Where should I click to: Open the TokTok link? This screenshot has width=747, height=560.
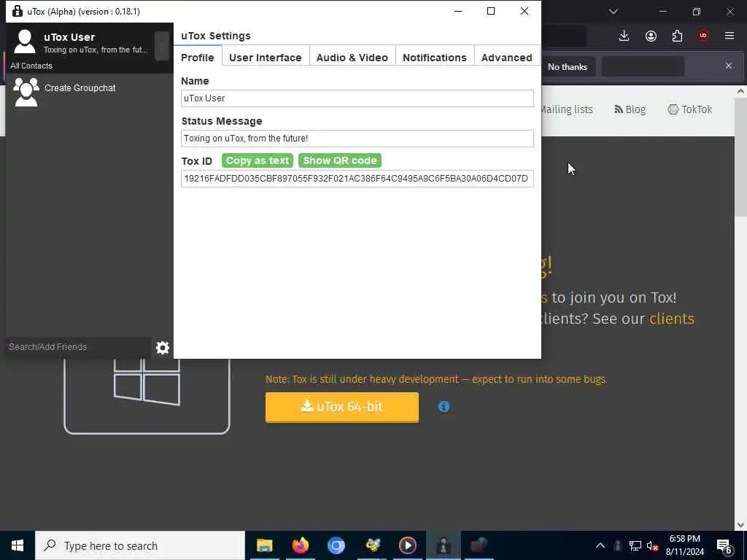(690, 109)
